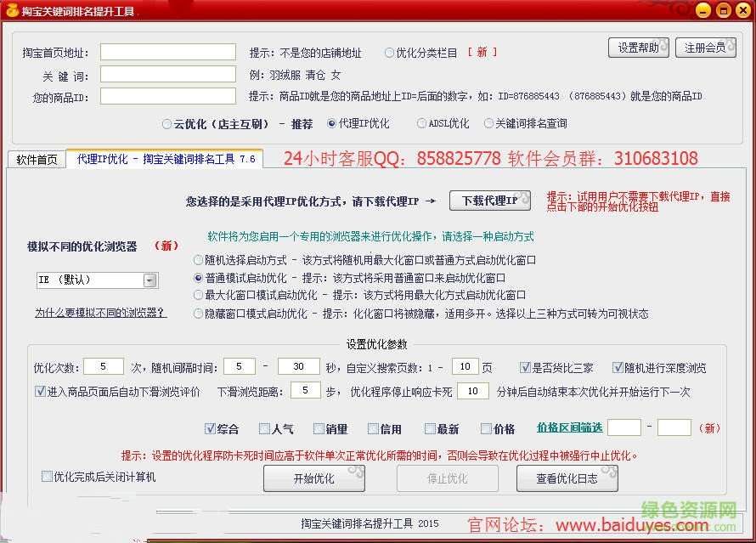Switch to the 软件首页 tab
756x543 pixels.
coord(36,158)
